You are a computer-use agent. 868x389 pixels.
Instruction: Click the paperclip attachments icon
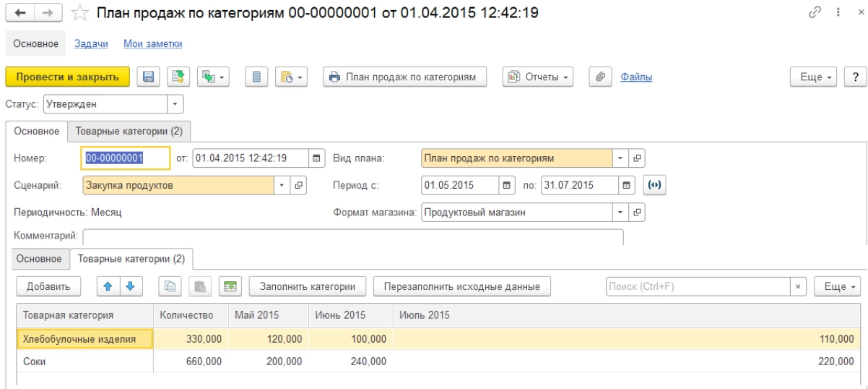click(600, 77)
